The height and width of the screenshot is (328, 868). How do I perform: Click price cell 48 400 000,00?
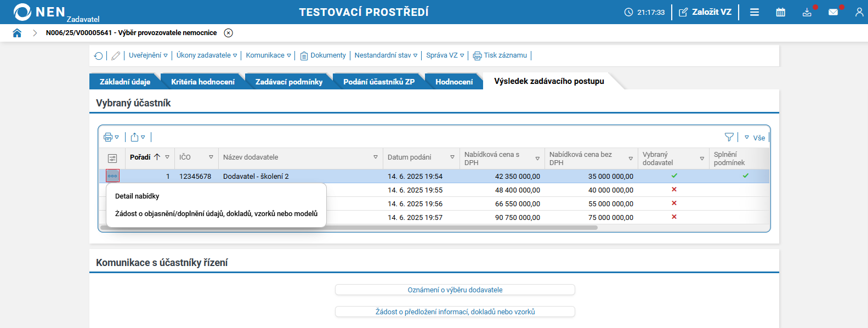[x=518, y=190]
